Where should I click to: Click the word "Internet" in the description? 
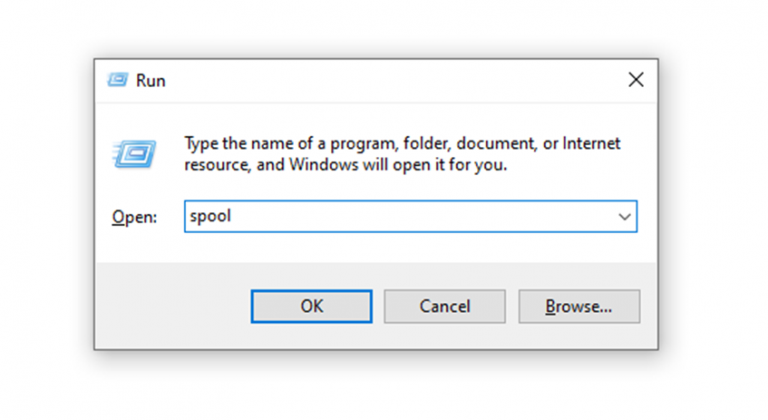coord(591,144)
